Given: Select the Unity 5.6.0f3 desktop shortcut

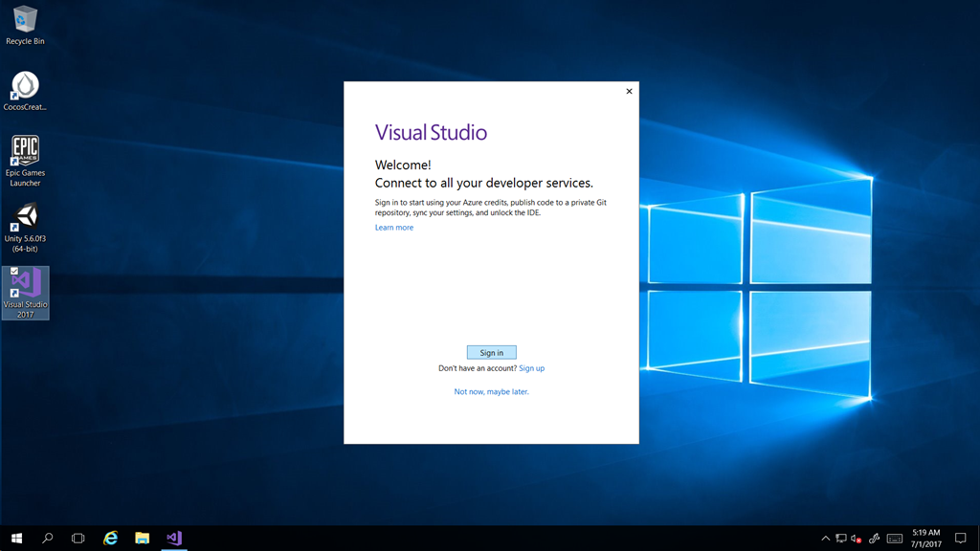Looking at the screenshot, I should point(25,225).
